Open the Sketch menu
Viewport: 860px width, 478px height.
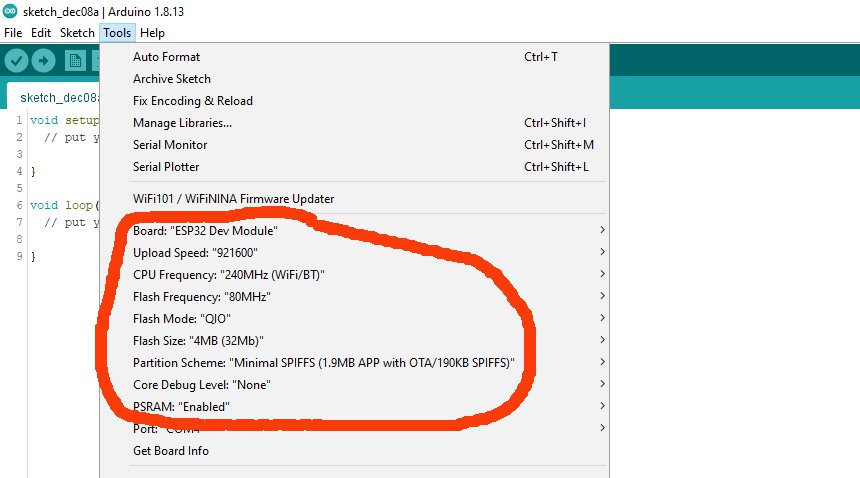tap(77, 33)
